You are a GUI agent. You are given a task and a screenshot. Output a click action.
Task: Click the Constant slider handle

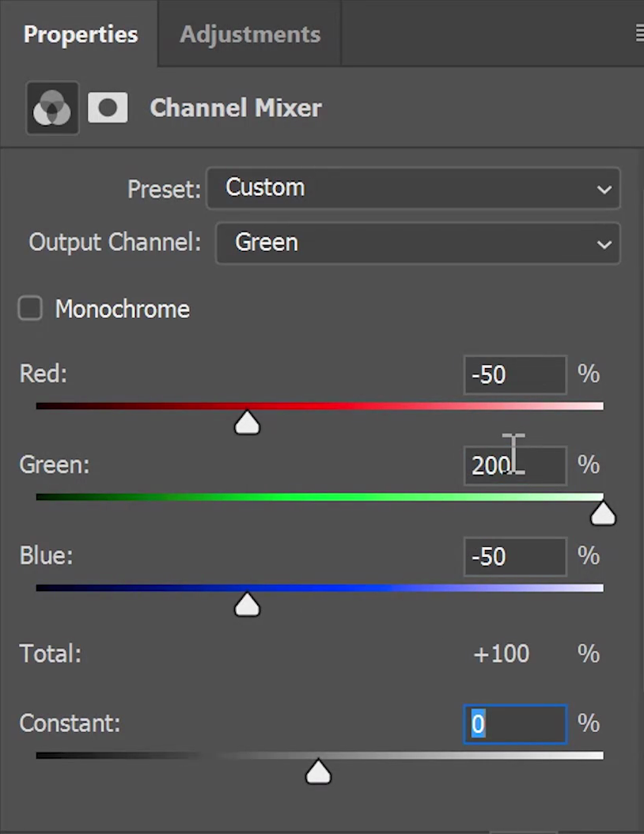(319, 771)
